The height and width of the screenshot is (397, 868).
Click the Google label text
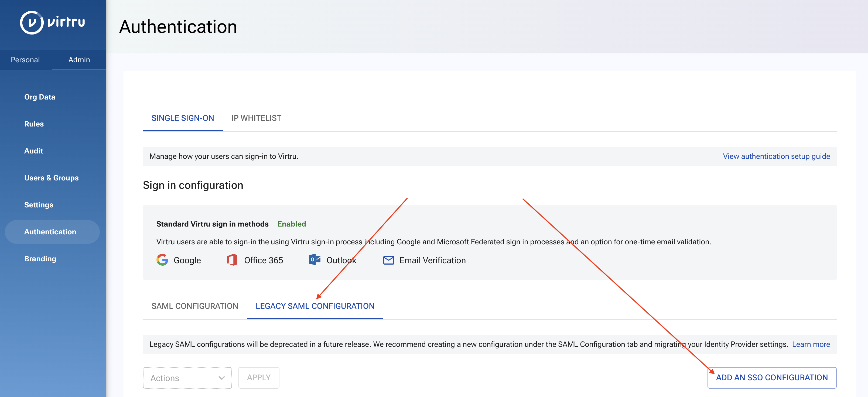pyautogui.click(x=187, y=260)
